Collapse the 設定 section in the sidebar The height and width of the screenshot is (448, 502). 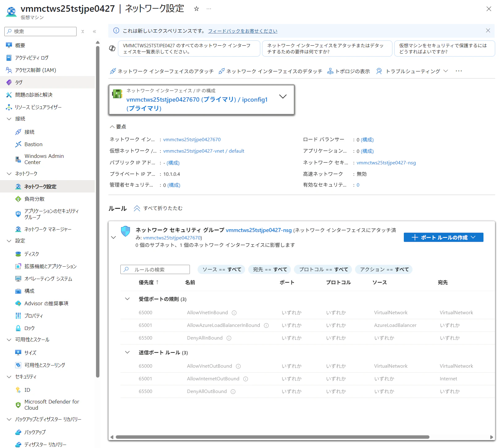coord(9,241)
